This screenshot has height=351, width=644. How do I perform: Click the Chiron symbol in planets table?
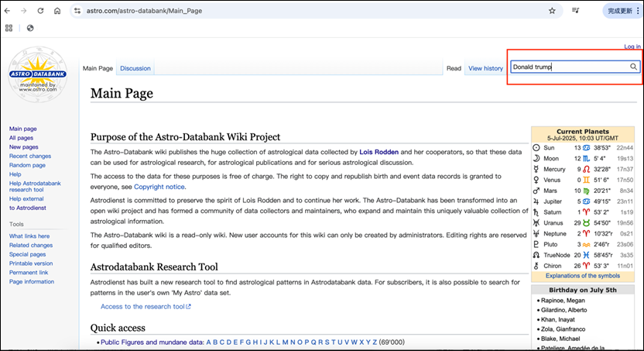point(536,266)
